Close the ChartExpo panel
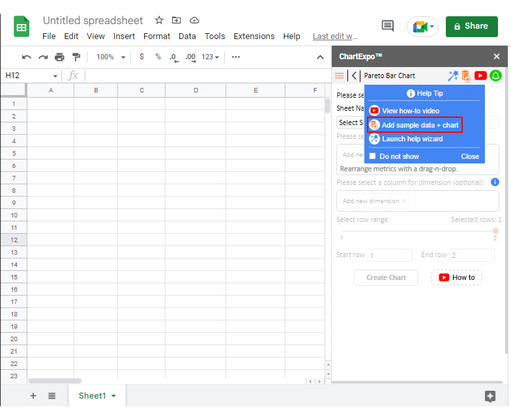 (497, 57)
